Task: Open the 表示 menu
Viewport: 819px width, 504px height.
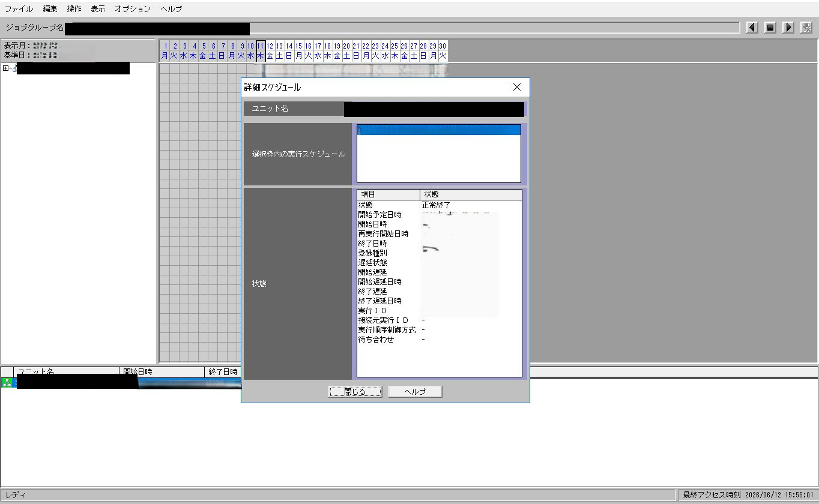Action: click(x=98, y=9)
